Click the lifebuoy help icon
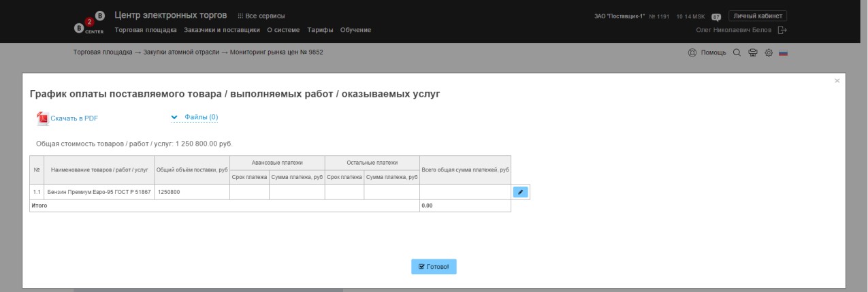This screenshot has width=868, height=292. [693, 53]
